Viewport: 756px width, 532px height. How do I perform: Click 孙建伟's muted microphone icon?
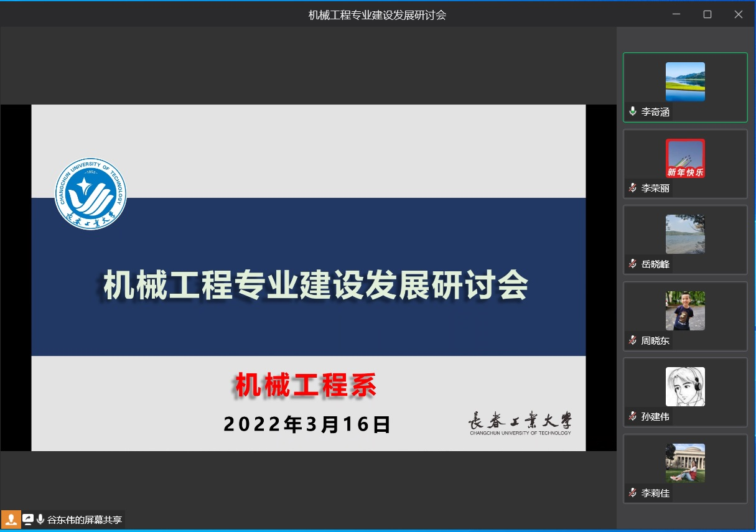coord(633,416)
